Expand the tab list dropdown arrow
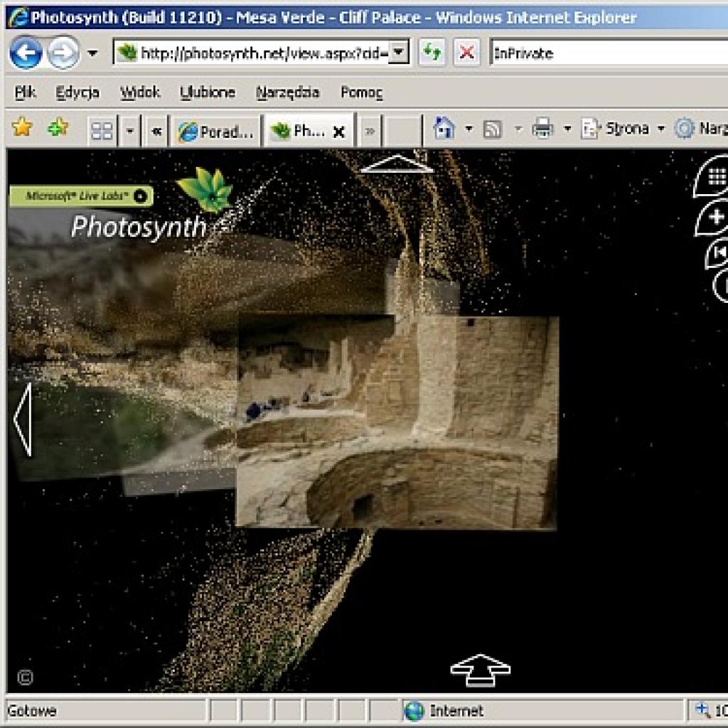The height and width of the screenshot is (728, 728). tap(130, 131)
